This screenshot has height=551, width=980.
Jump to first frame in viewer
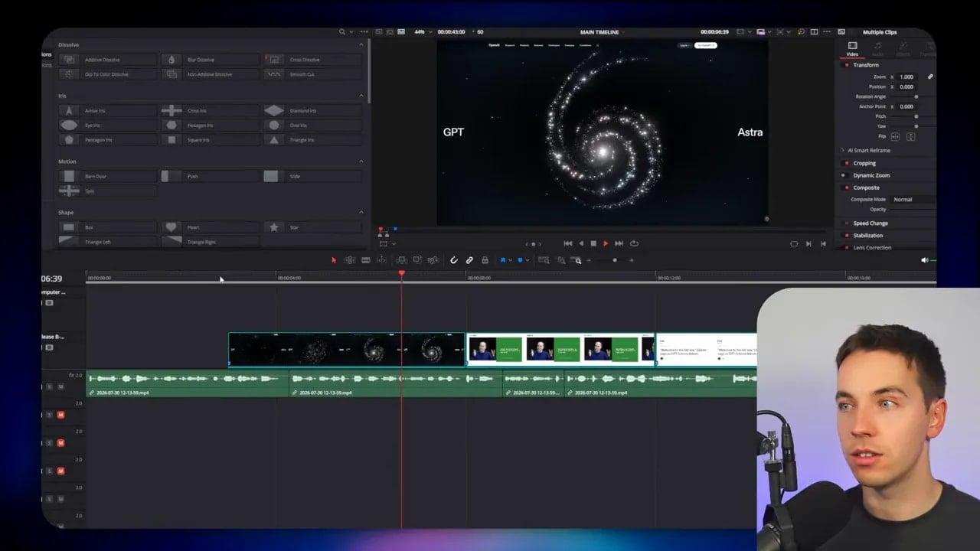coord(567,243)
